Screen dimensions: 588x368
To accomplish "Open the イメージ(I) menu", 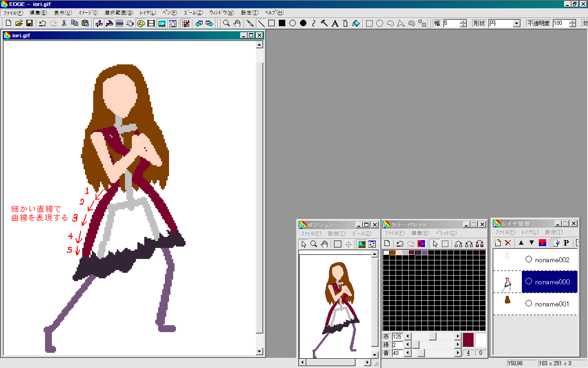I will [x=88, y=12].
